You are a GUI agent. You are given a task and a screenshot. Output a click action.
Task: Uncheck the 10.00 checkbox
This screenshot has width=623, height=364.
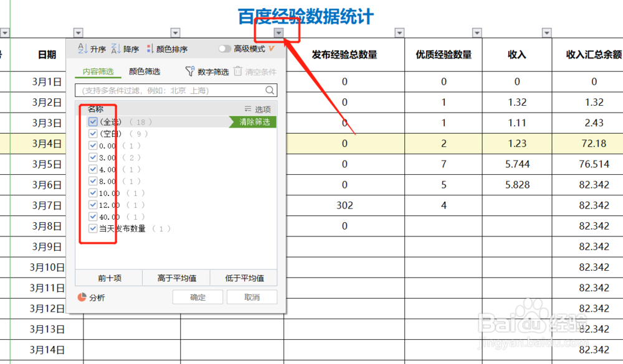tap(93, 193)
